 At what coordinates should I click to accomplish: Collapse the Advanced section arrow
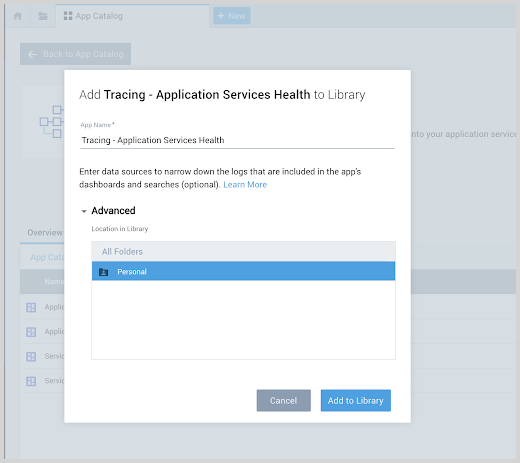[x=84, y=211]
